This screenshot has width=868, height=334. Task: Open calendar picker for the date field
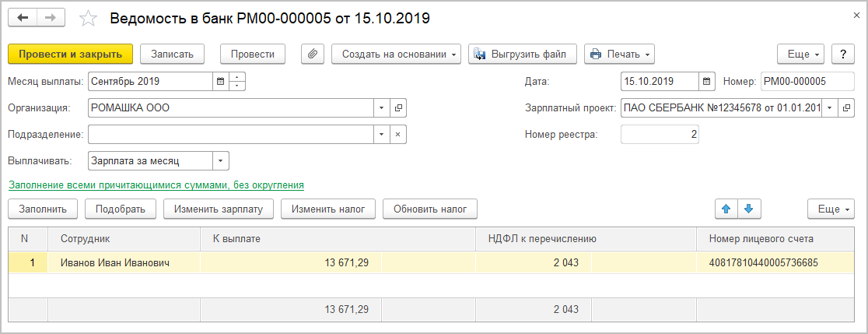tap(706, 81)
